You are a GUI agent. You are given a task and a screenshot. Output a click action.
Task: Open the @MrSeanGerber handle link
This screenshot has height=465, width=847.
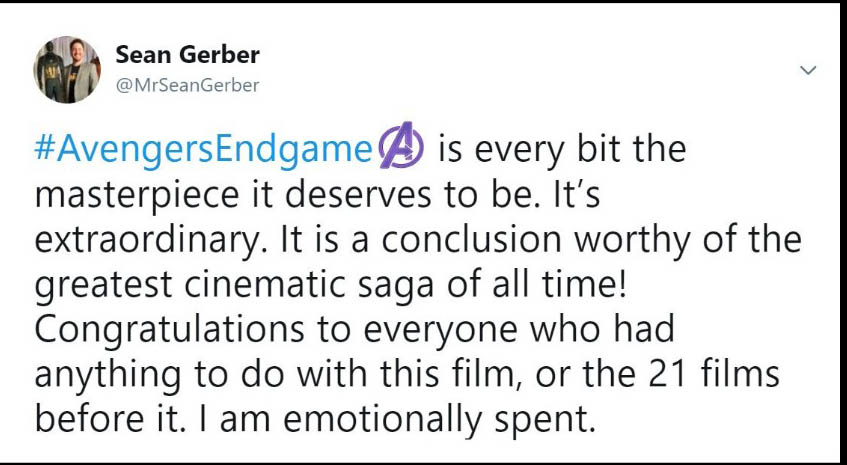point(187,85)
